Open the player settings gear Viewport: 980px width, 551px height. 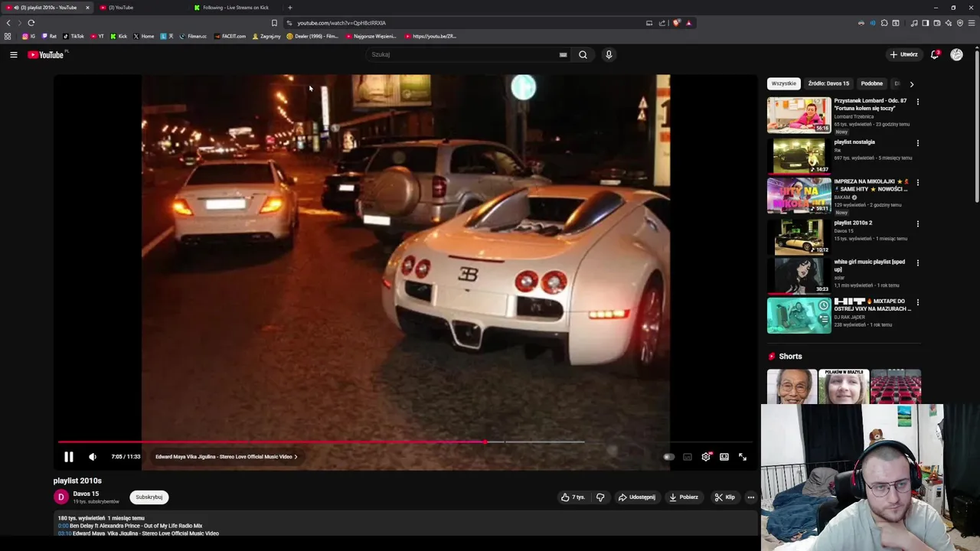(706, 457)
